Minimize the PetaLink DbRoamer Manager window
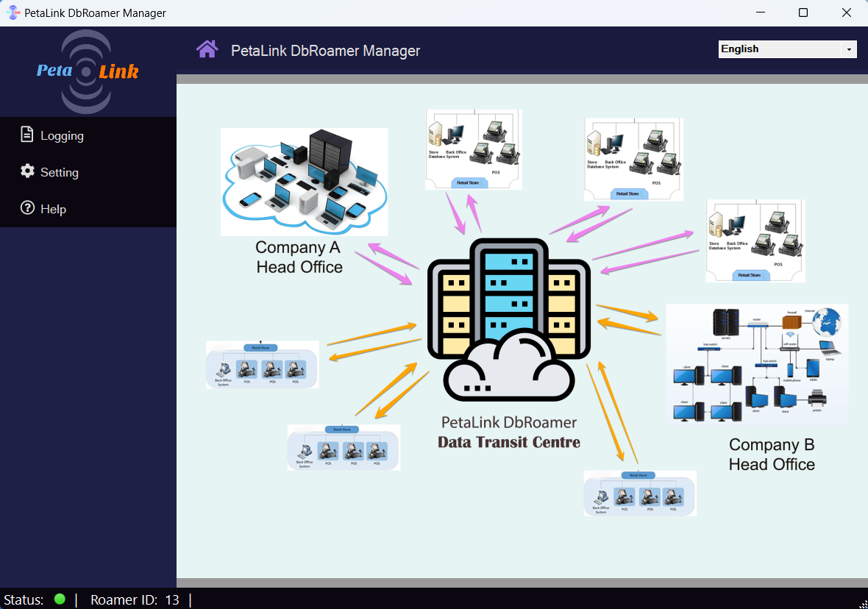 (761, 13)
